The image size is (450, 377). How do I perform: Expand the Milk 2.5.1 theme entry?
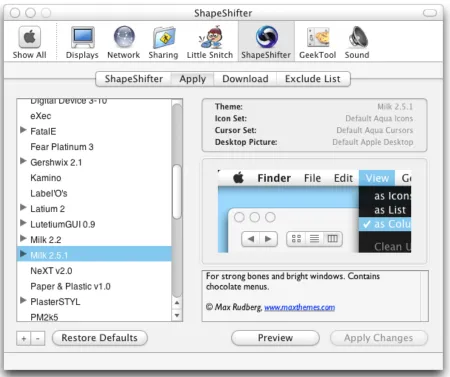click(23, 254)
